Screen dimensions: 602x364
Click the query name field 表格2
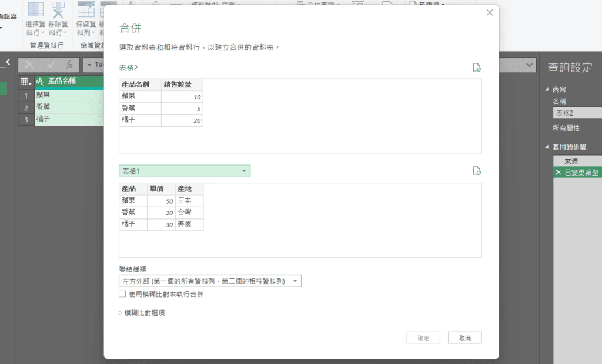click(x=577, y=113)
